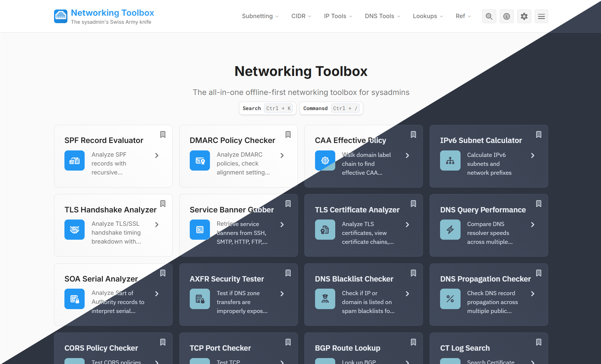Open the Ref menu
The width and height of the screenshot is (601, 364).
pyautogui.click(x=462, y=16)
